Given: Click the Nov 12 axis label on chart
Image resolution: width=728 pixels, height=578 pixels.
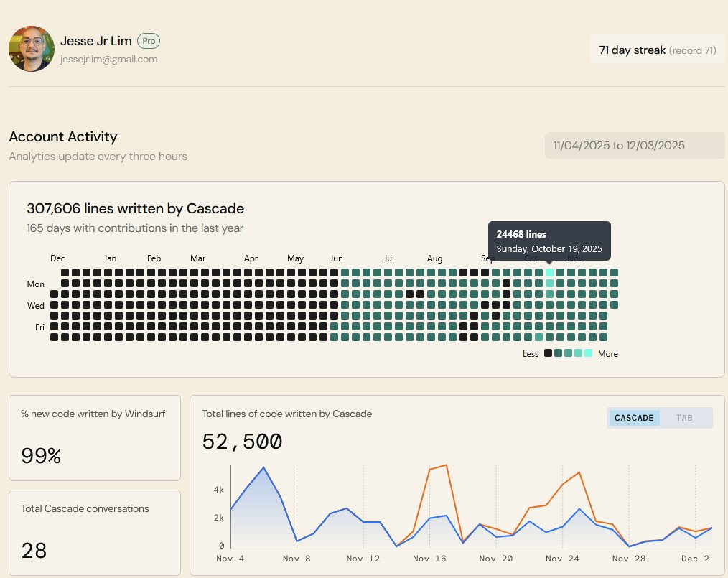Looking at the screenshot, I should tap(363, 559).
